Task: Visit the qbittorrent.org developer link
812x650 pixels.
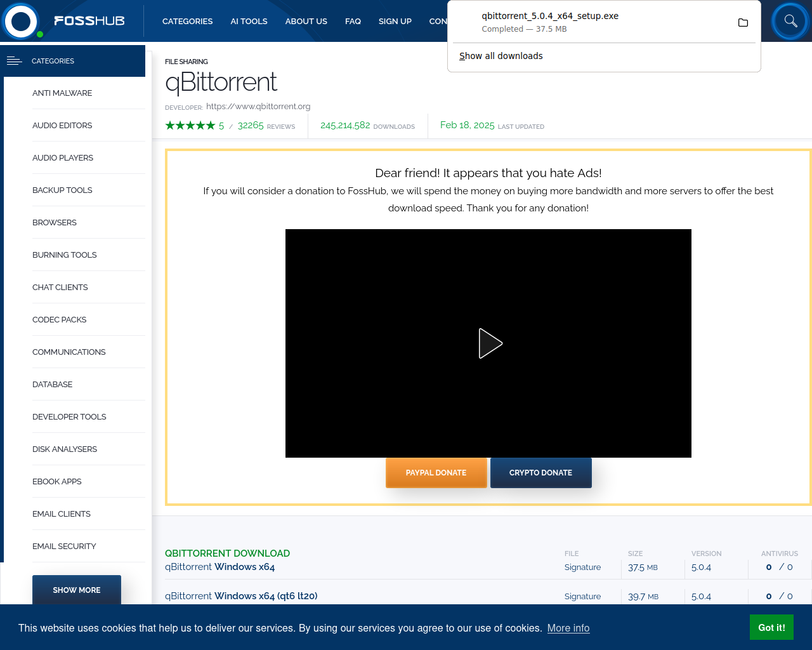Action: coord(258,106)
